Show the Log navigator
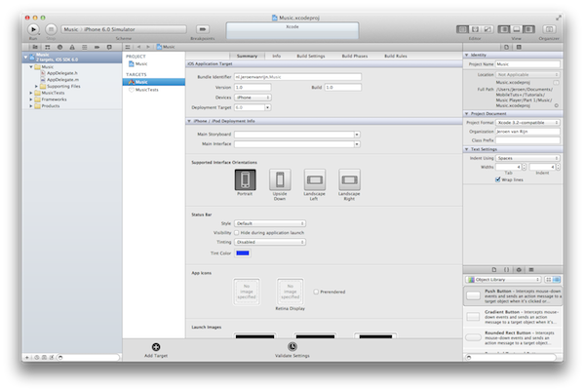This screenshot has height=392, width=585. [x=109, y=47]
